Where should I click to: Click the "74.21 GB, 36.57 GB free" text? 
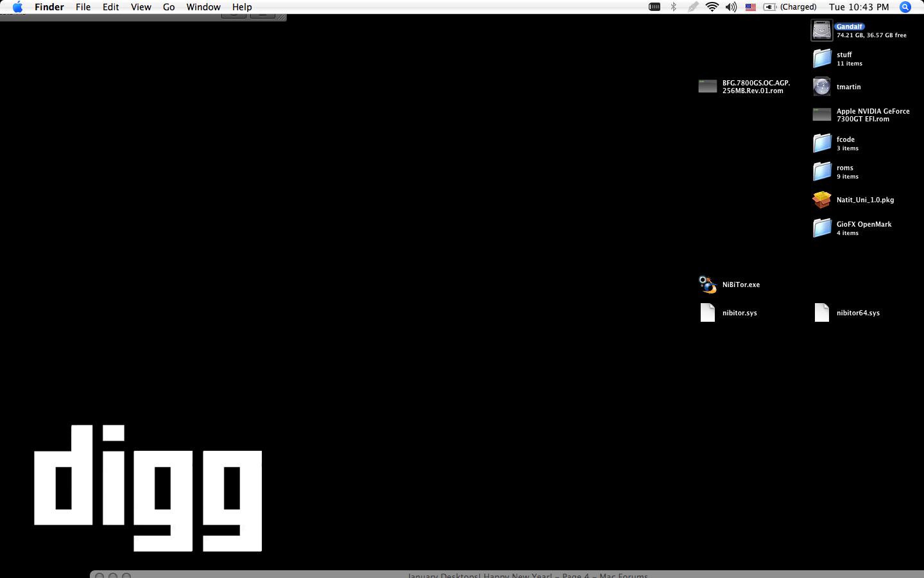click(871, 35)
